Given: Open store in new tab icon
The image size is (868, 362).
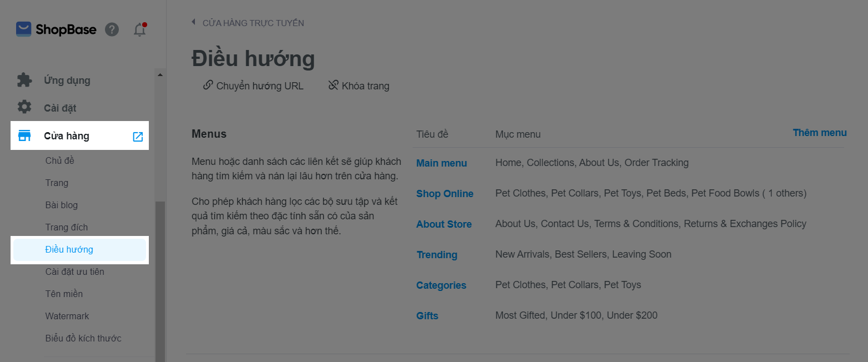Looking at the screenshot, I should pyautogui.click(x=138, y=137).
